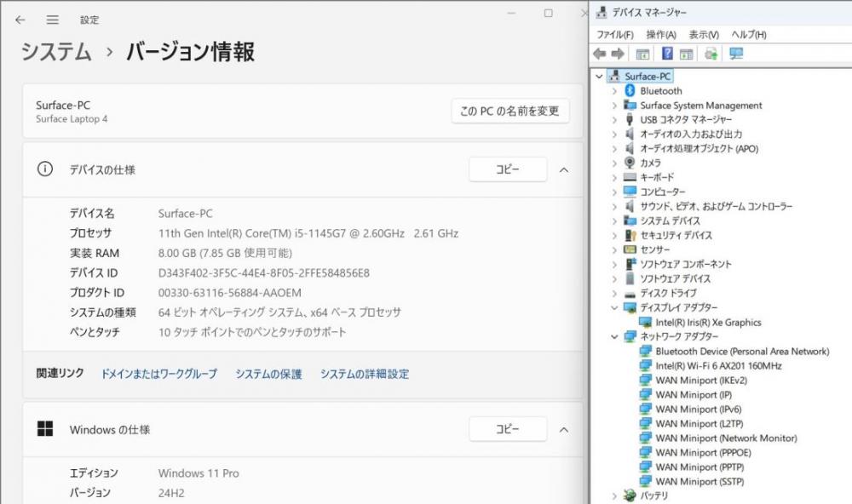Select the WAN Miniport (IP) entry
852x504 pixels.
pyautogui.click(x=694, y=395)
